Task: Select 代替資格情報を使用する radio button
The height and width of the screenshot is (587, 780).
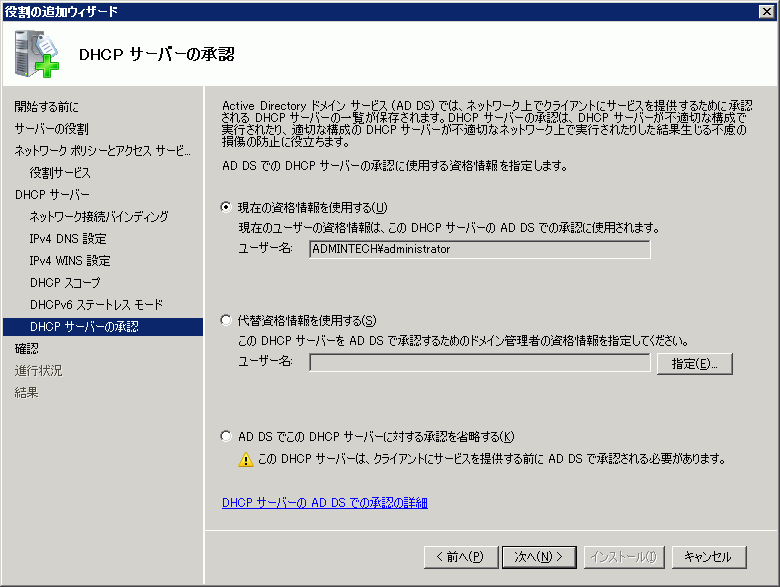Action: (226, 320)
